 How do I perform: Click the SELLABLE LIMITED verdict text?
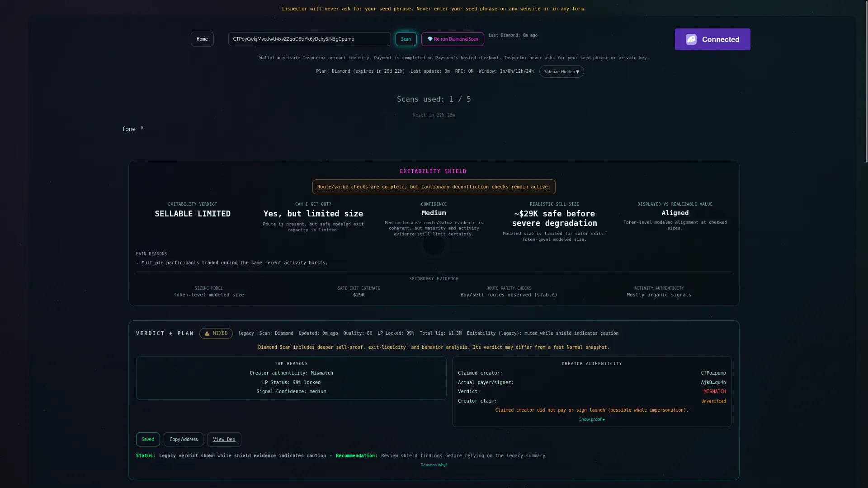193,214
